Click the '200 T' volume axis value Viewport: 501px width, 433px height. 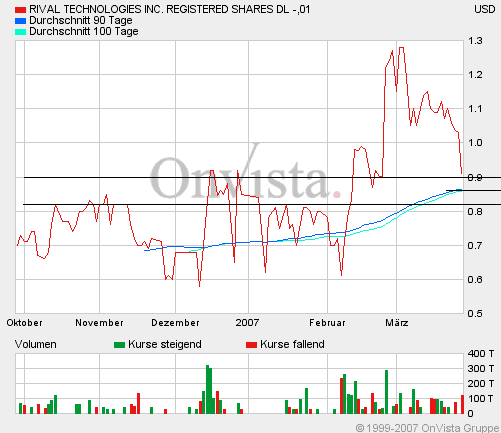pos(481,383)
